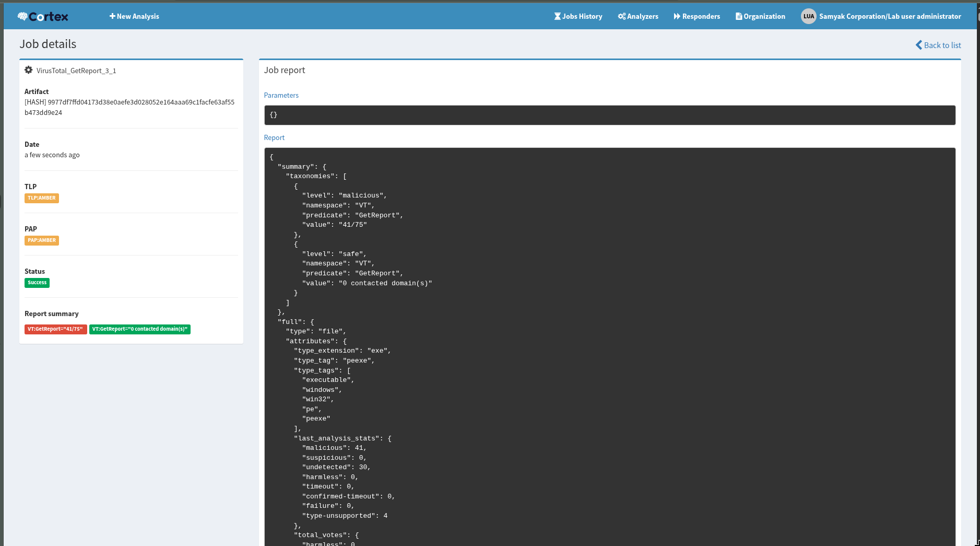The height and width of the screenshot is (546, 980).
Task: Click the Report summary label
Action: coord(52,313)
